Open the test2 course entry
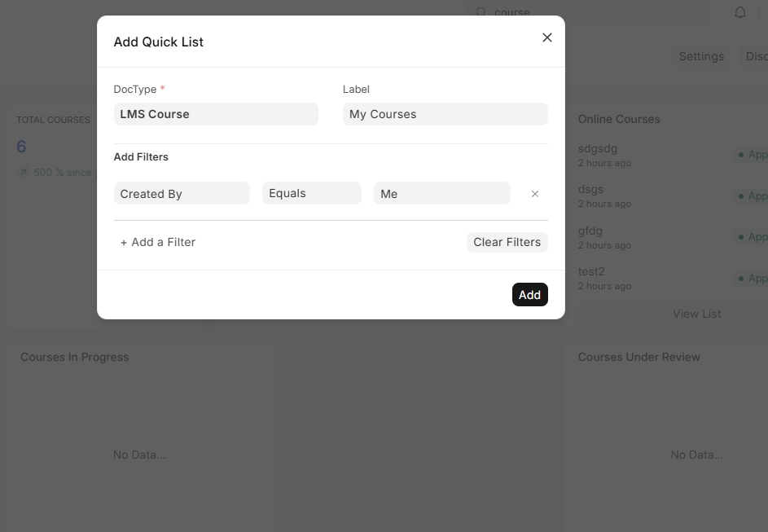768x532 pixels. 591,271
